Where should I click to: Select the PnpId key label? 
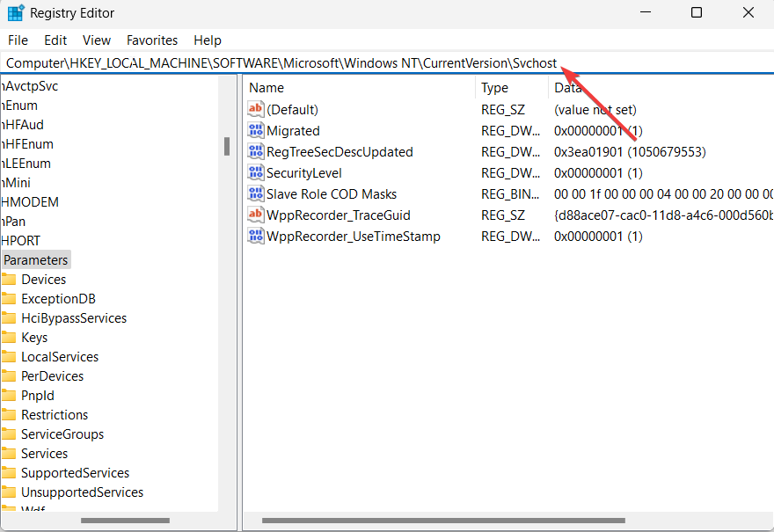point(38,396)
